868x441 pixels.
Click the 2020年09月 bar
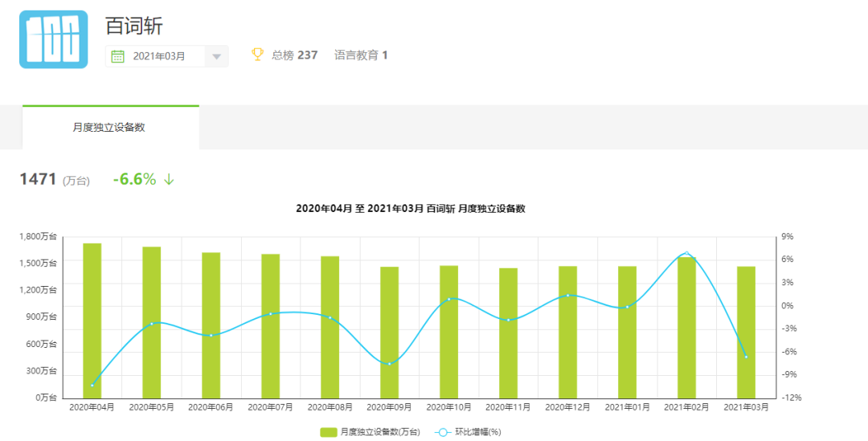pyautogui.click(x=389, y=333)
